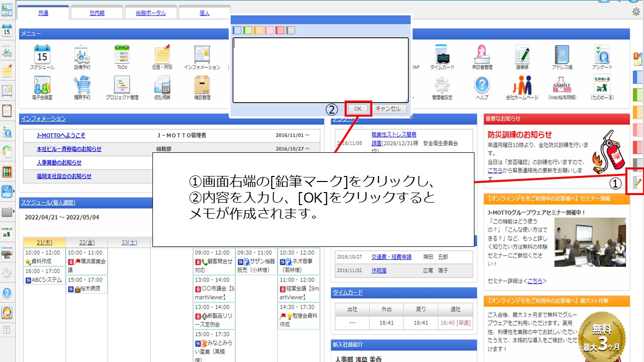Switch to the 共通 tab
This screenshot has width=644, height=362.
(43, 13)
